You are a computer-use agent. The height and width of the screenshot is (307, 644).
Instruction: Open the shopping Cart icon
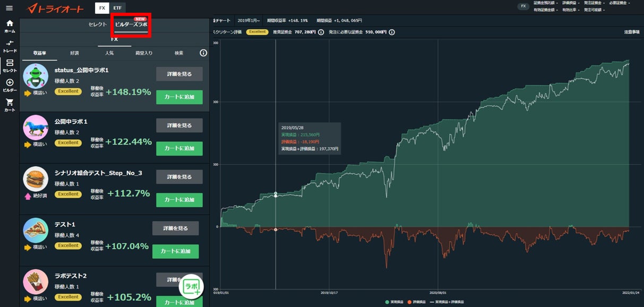pyautogui.click(x=10, y=105)
